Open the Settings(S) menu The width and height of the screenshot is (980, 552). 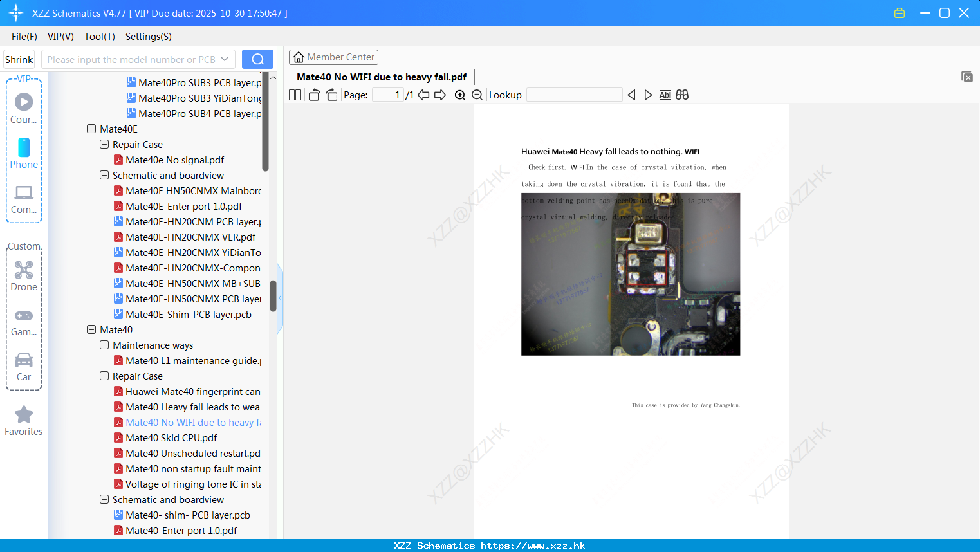click(149, 37)
